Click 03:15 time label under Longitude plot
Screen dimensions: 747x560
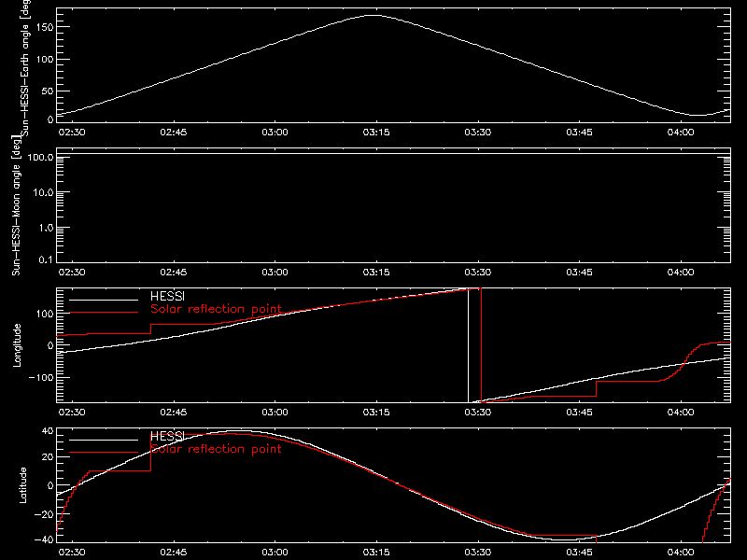point(376,413)
